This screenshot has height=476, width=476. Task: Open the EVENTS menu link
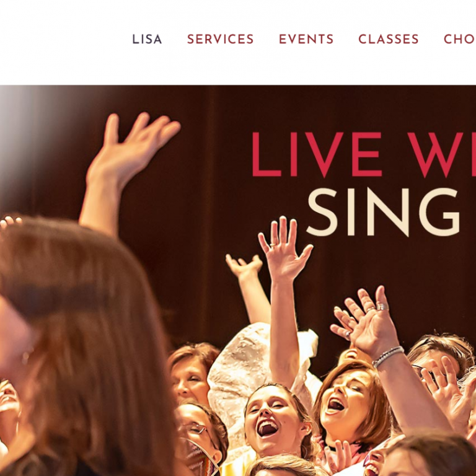click(306, 39)
